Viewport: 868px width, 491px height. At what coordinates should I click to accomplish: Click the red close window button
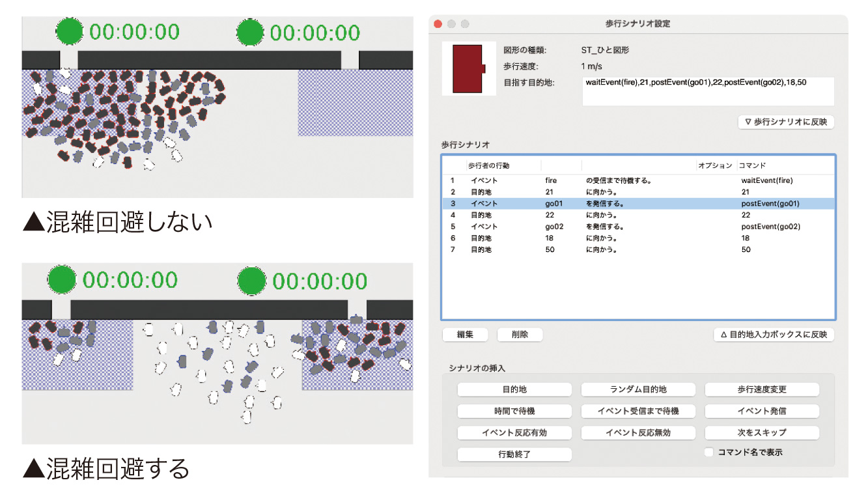tap(438, 23)
